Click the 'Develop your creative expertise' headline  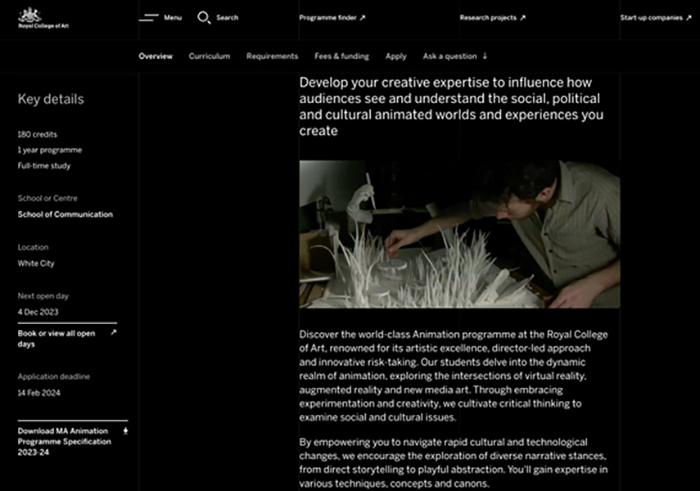(x=451, y=107)
